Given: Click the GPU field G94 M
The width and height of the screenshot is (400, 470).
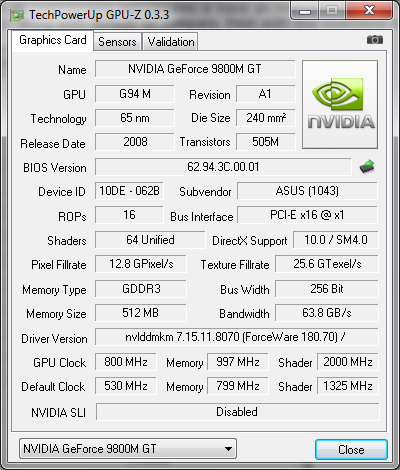Looking at the screenshot, I should [x=135, y=94].
